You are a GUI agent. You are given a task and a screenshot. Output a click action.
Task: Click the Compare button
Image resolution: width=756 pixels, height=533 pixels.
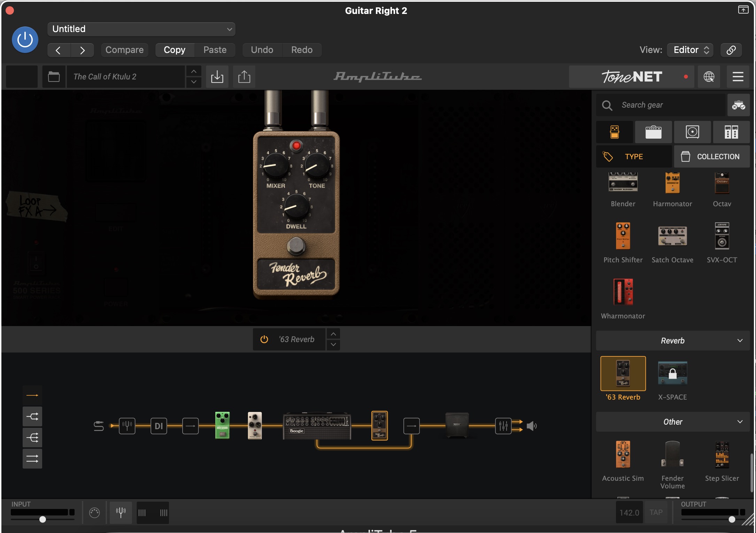click(x=124, y=50)
